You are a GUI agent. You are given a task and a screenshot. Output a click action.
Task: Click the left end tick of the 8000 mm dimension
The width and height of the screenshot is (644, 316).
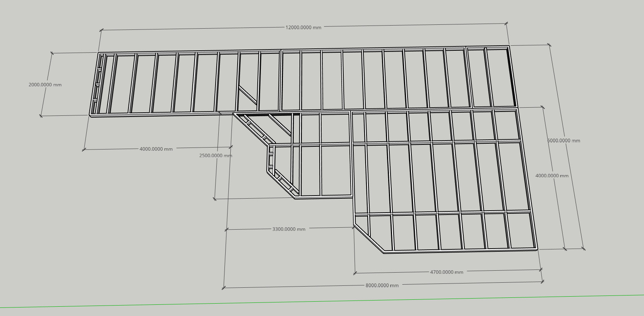tap(223, 288)
